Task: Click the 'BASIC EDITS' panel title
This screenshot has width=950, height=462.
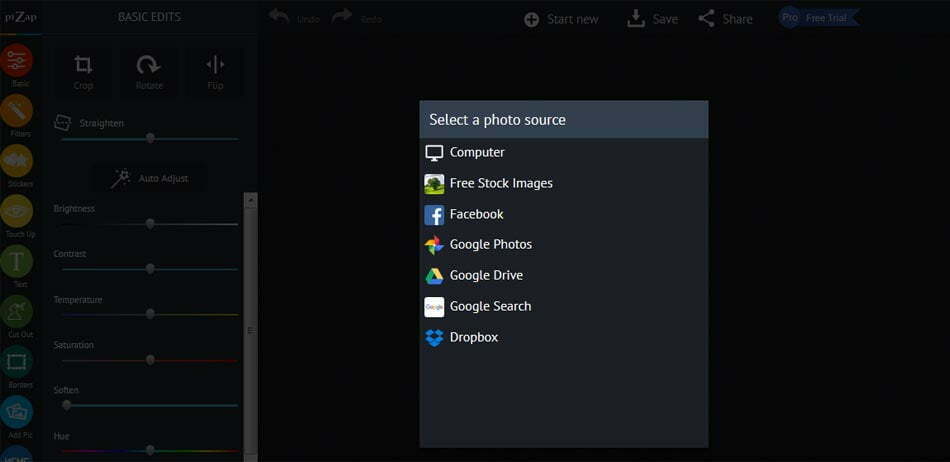Action: 149,17
